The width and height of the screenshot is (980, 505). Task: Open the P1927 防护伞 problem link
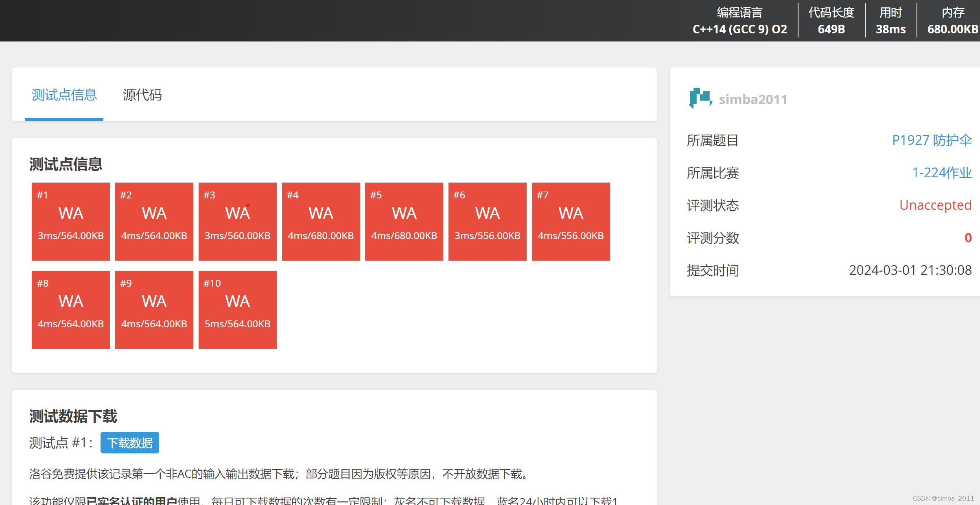click(931, 140)
